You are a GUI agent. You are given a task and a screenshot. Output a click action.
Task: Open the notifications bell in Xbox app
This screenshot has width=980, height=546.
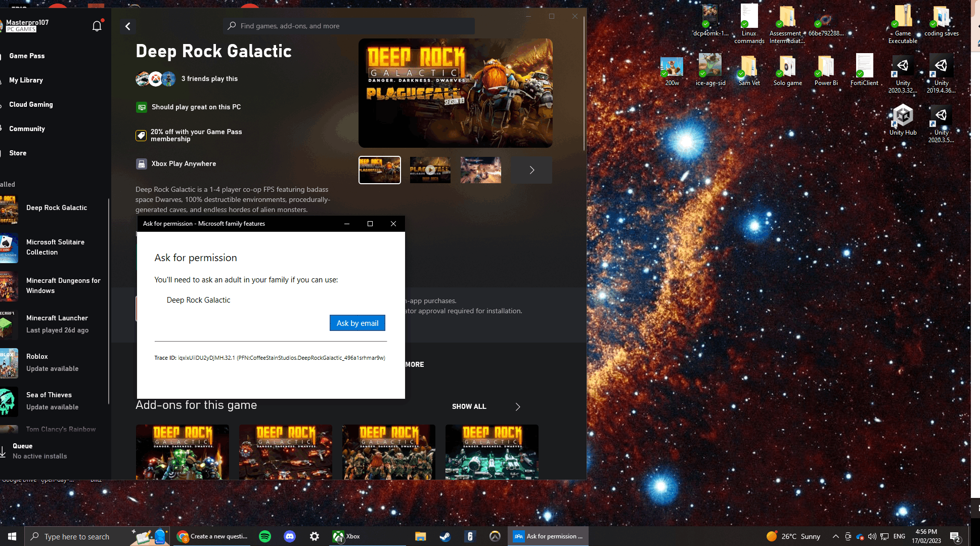(x=97, y=26)
